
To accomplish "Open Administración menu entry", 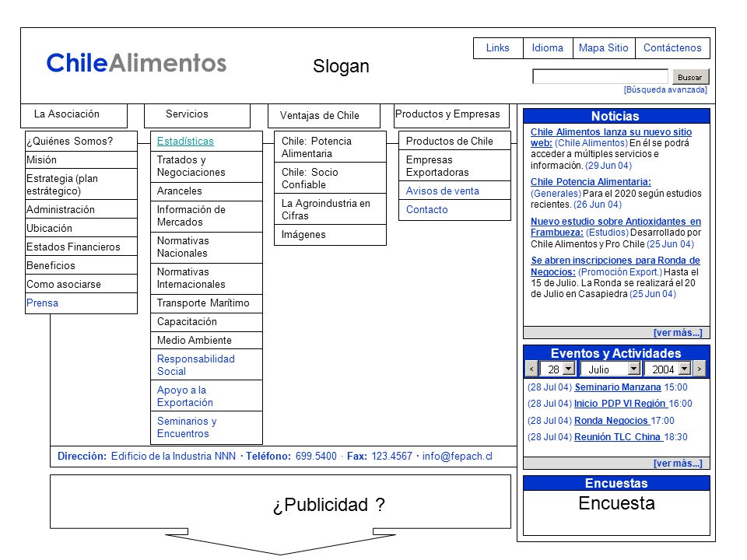I will pyautogui.click(x=82, y=209).
